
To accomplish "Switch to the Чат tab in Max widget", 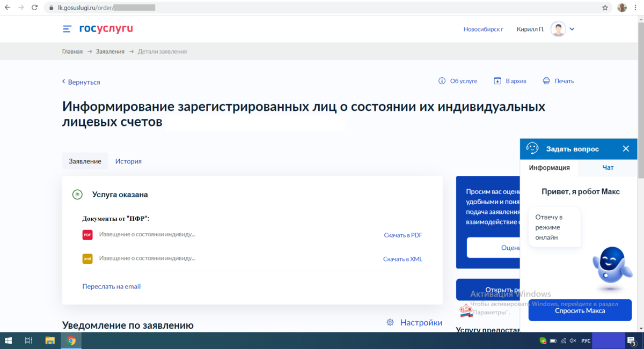I will pos(608,167).
